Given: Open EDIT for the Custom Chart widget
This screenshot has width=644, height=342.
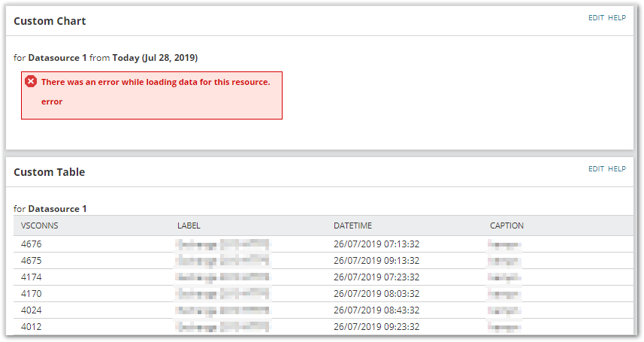Looking at the screenshot, I should click(596, 18).
